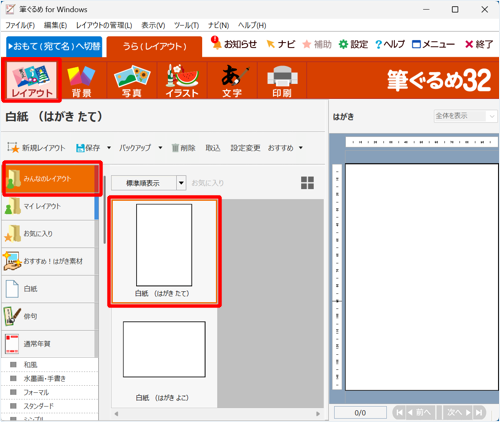Click the 0/0 page counter field

click(x=360, y=413)
